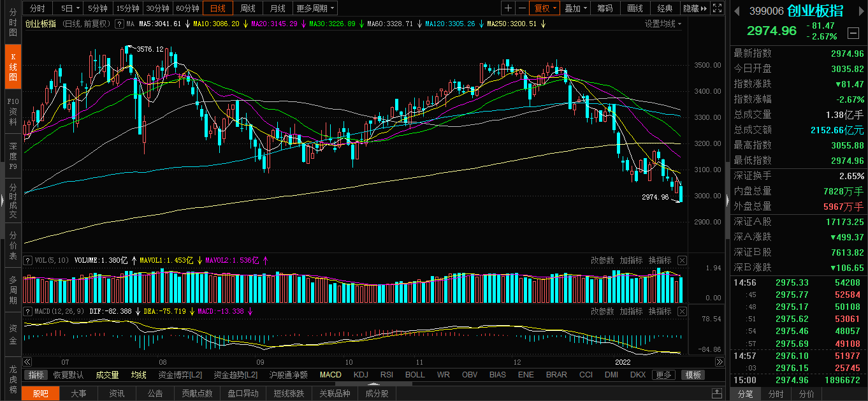Click 改参数 in the MACD panel

click(602, 311)
